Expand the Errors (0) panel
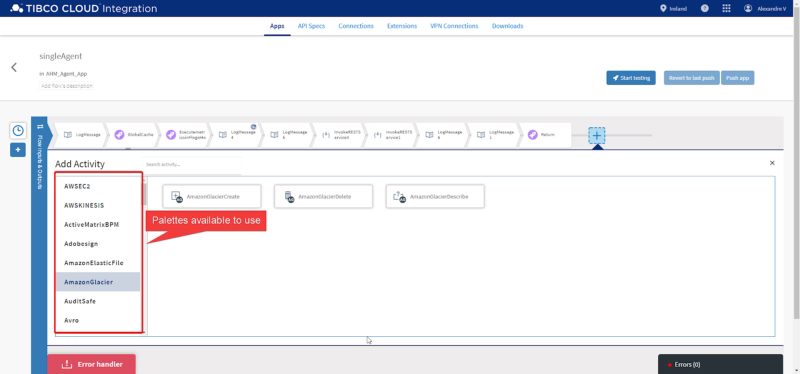Image resolution: width=800 pixels, height=374 pixels. pos(720,364)
